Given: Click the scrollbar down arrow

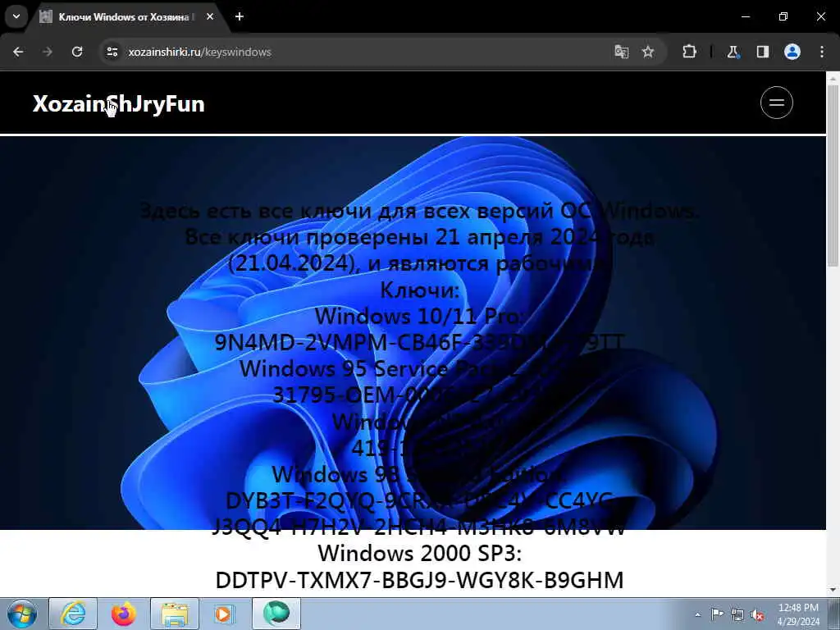Looking at the screenshot, I should point(833,590).
